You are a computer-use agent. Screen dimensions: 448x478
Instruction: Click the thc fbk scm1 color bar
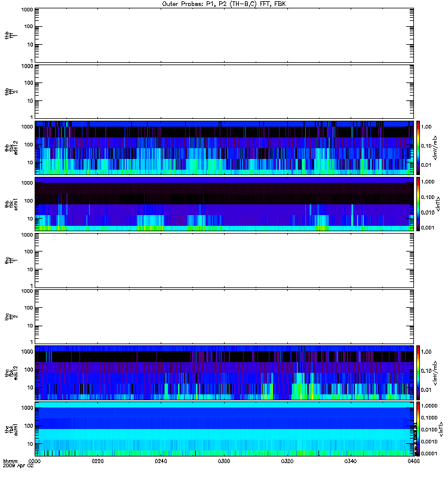[418, 429]
